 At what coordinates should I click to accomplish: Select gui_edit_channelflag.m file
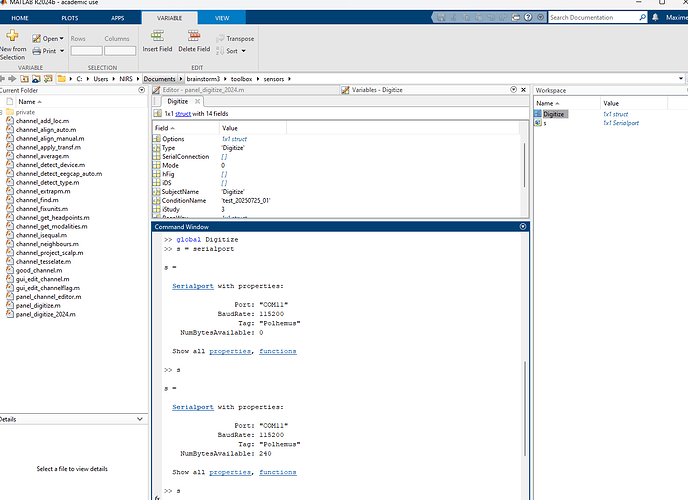(48, 288)
